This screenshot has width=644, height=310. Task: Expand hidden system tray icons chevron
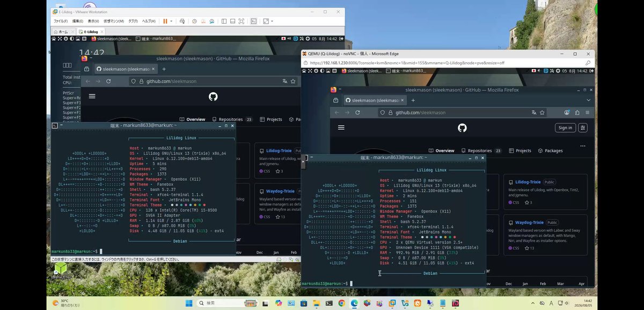coord(533,303)
